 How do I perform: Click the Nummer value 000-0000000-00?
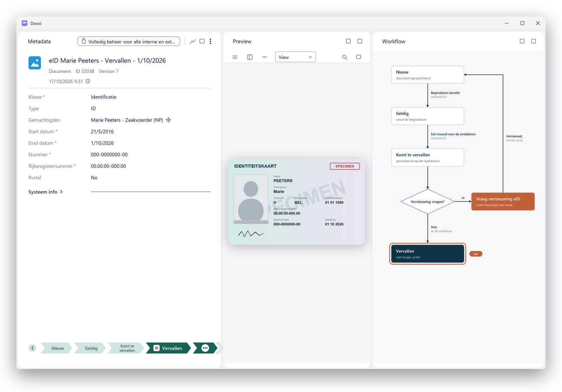tap(109, 155)
